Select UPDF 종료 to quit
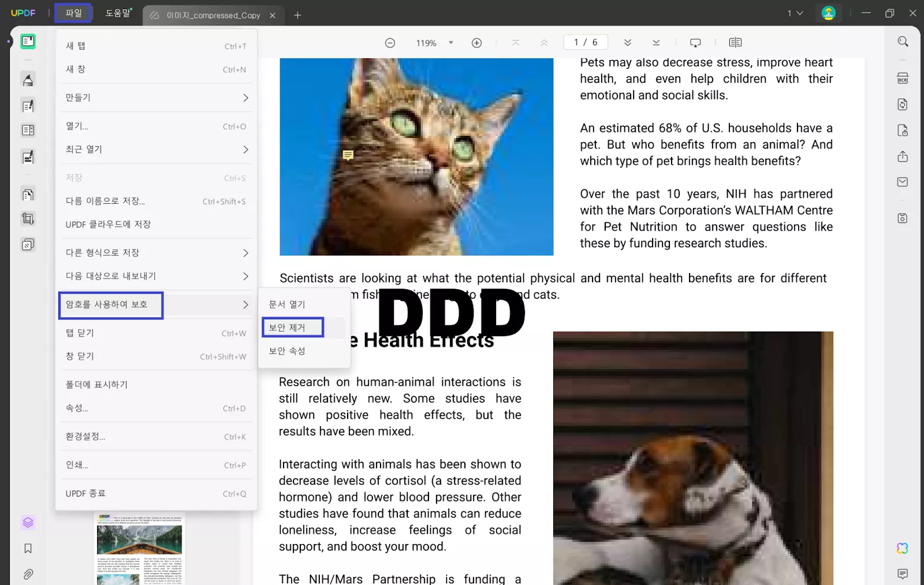Screen dimensions: 924x585 pos(157,494)
